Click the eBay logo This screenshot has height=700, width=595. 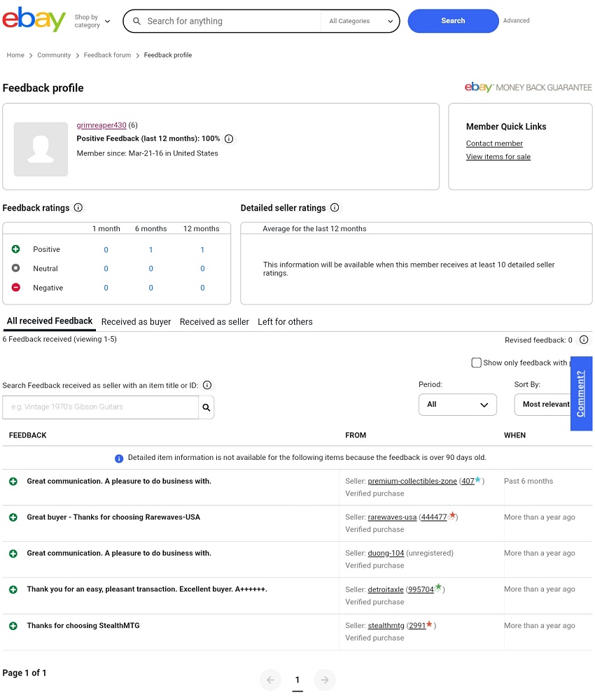pos(34,20)
